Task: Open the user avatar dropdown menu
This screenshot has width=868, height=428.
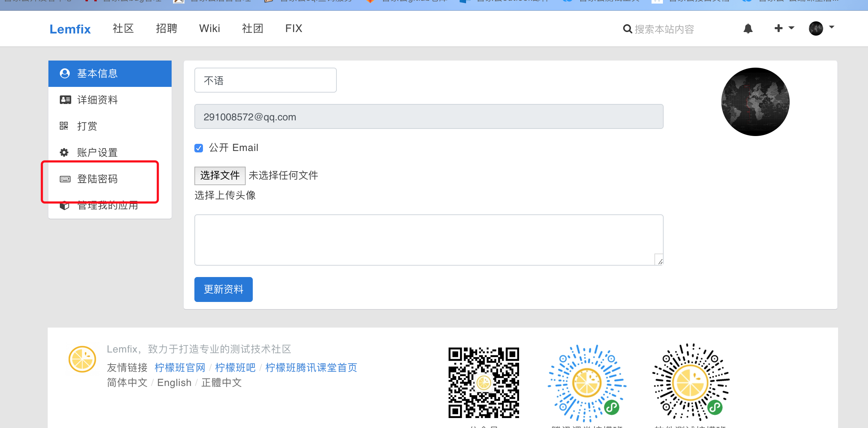Action: pos(821,28)
